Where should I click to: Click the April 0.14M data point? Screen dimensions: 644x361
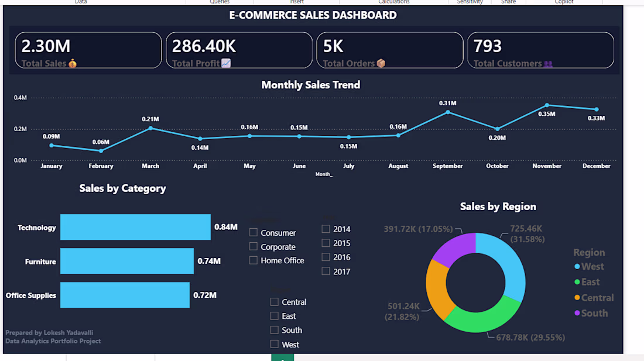(200, 139)
